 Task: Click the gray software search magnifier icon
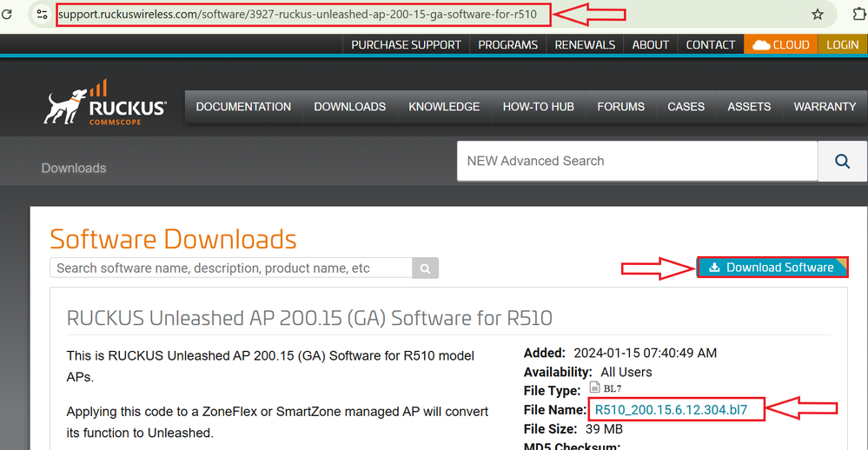(x=425, y=268)
